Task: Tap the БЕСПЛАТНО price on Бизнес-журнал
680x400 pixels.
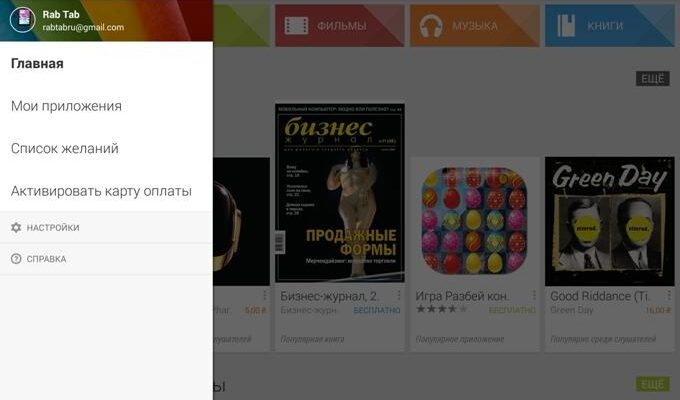Action: click(x=377, y=310)
